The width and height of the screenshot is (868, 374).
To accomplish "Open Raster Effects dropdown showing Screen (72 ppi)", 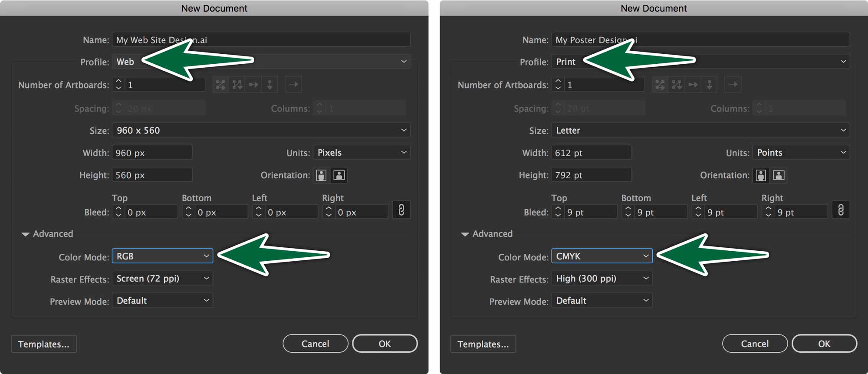I will point(162,278).
